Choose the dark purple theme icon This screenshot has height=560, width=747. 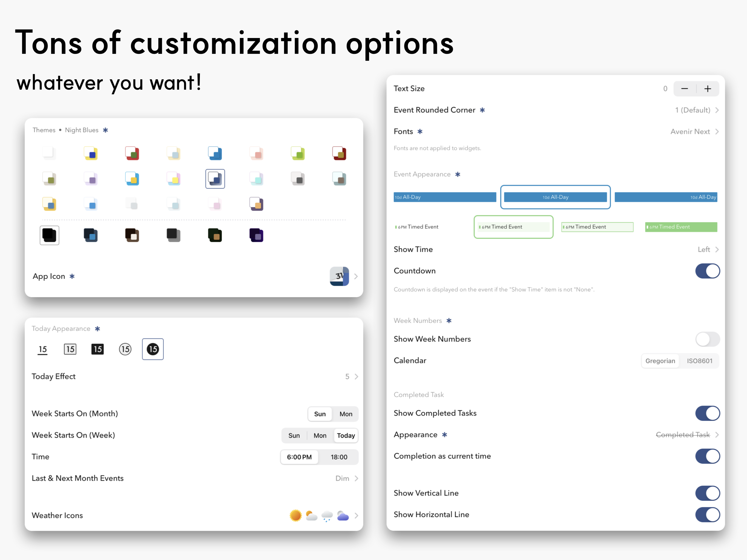pyautogui.click(x=256, y=235)
